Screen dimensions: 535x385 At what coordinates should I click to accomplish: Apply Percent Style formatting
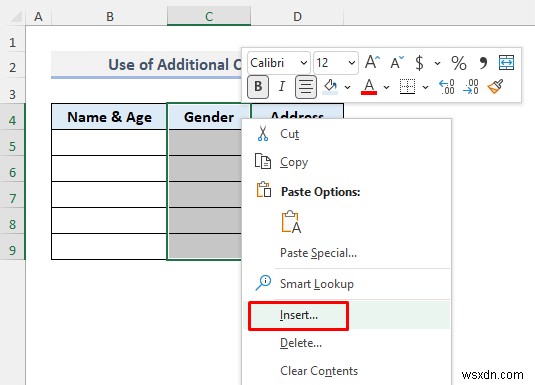point(459,63)
